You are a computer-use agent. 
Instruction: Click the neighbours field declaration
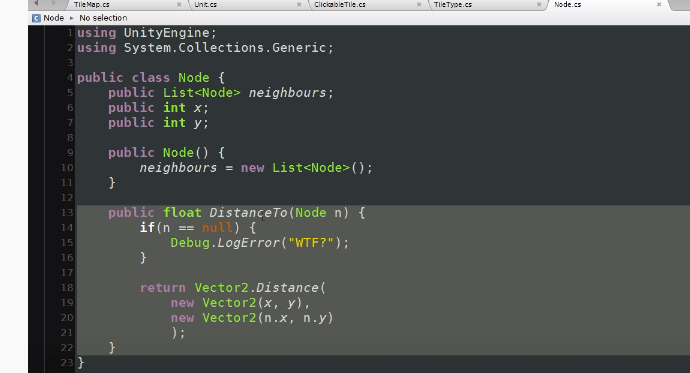pyautogui.click(x=287, y=93)
